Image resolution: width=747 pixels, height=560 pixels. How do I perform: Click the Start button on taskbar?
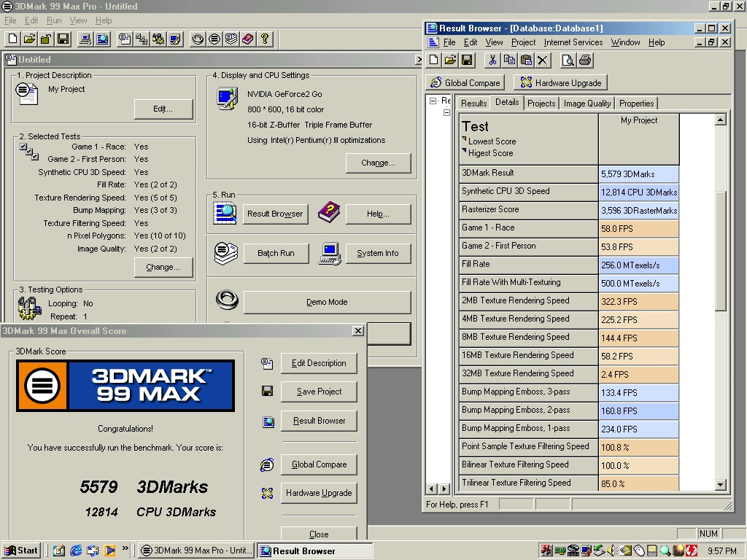[20, 551]
